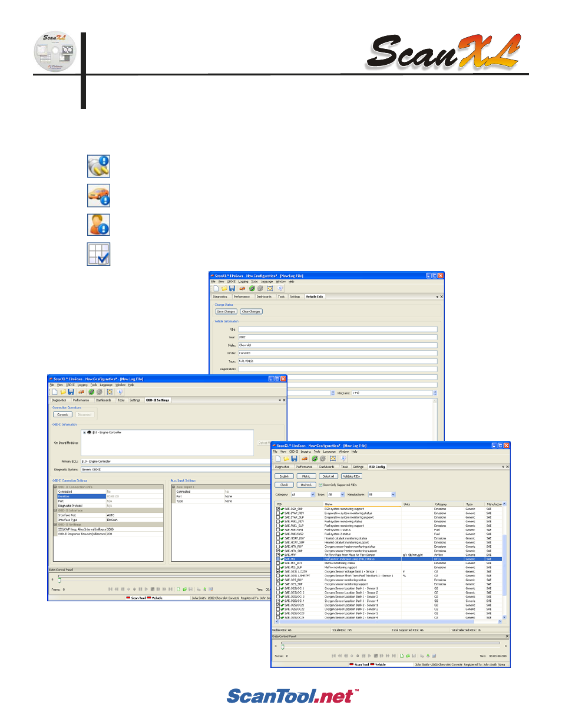Click red car icon in PID Config window toolbar
The width and height of the screenshot is (562, 728).
click(x=305, y=459)
